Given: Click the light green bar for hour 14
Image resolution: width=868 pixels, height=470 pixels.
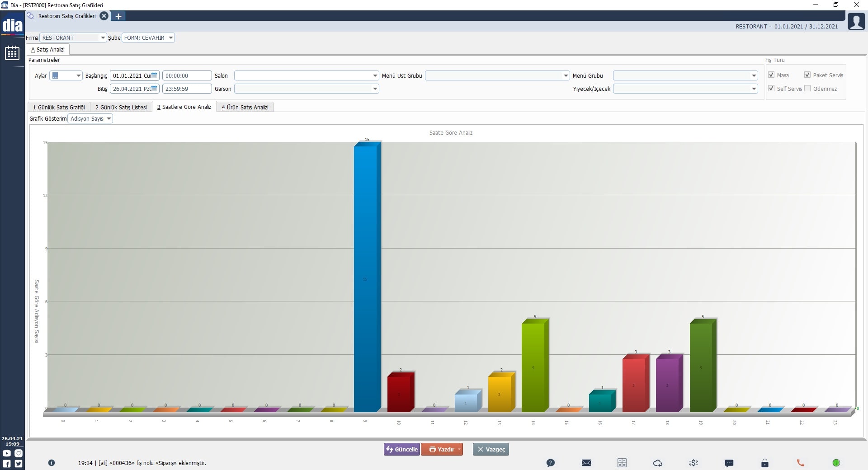Looking at the screenshot, I should [x=535, y=366].
